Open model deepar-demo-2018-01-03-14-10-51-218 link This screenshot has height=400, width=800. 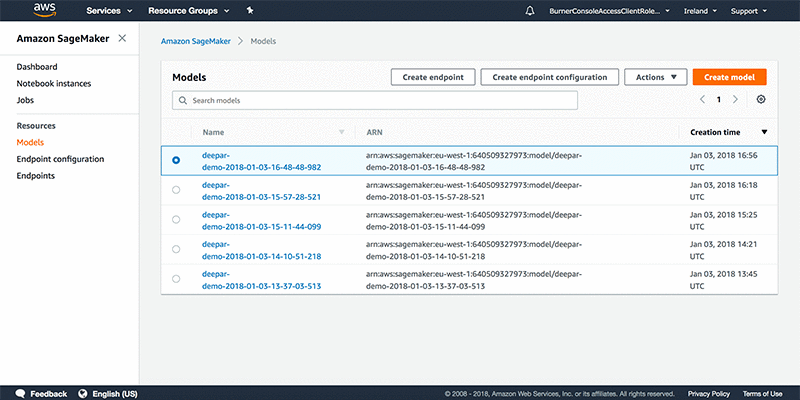261,249
